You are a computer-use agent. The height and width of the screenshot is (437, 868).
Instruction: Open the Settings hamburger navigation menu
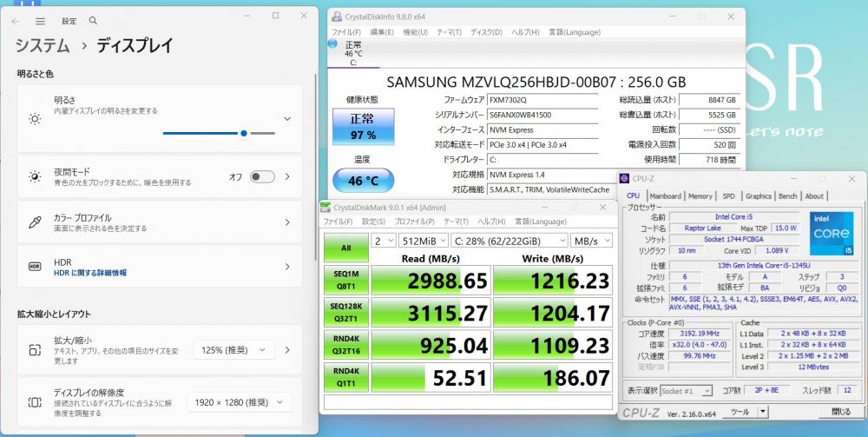pos(41,21)
